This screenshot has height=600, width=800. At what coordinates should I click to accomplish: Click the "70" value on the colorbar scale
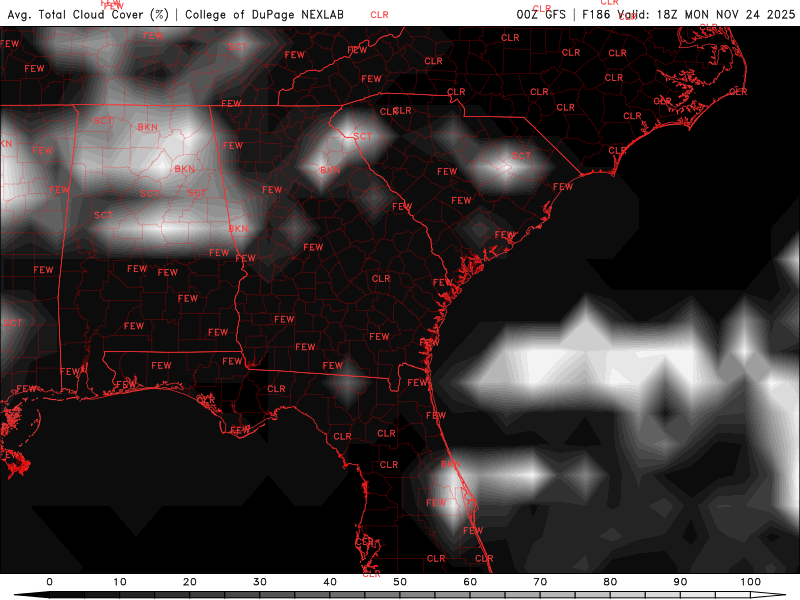[x=540, y=582]
